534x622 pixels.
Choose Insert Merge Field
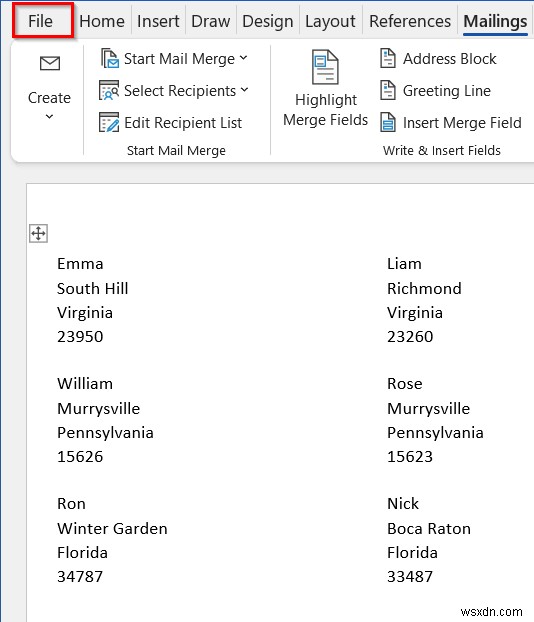click(x=462, y=123)
